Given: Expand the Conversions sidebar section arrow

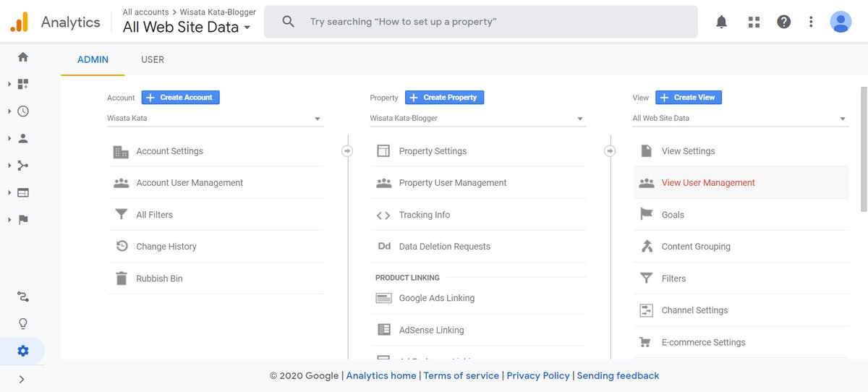Looking at the screenshot, I should tap(9, 220).
